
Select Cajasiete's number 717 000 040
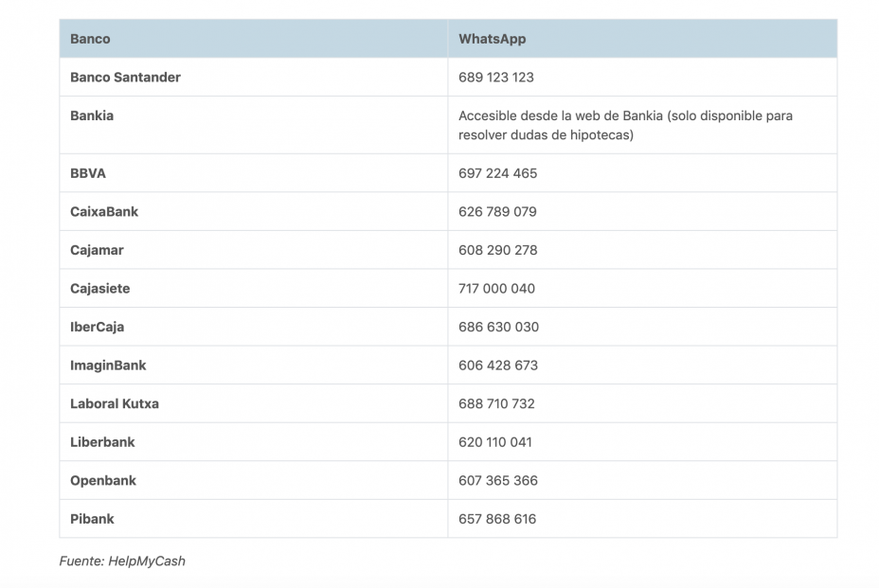497,288
